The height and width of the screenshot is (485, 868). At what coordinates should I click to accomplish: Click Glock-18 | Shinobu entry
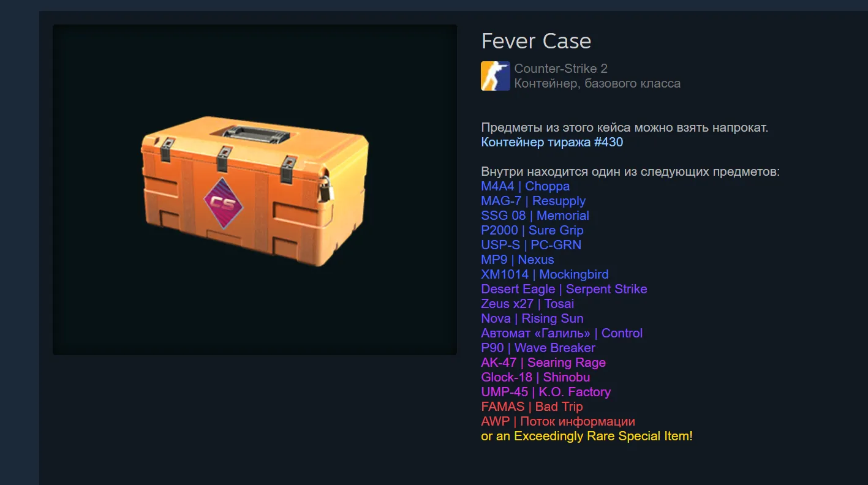point(536,377)
